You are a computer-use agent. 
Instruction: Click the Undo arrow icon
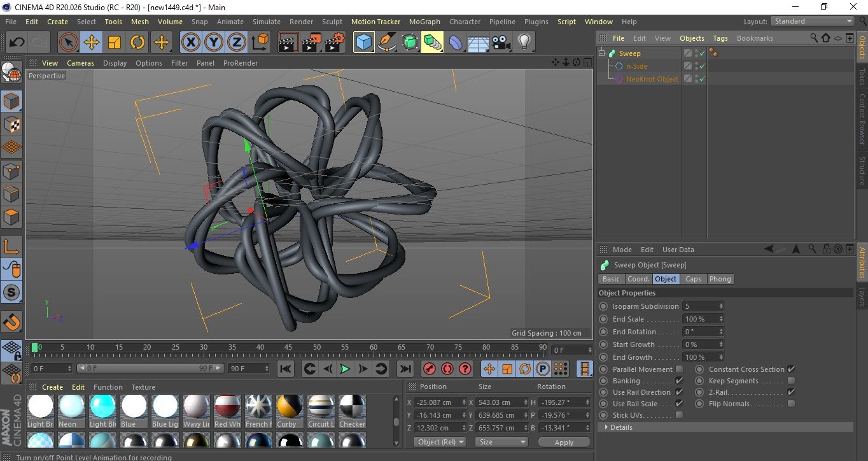[17, 43]
